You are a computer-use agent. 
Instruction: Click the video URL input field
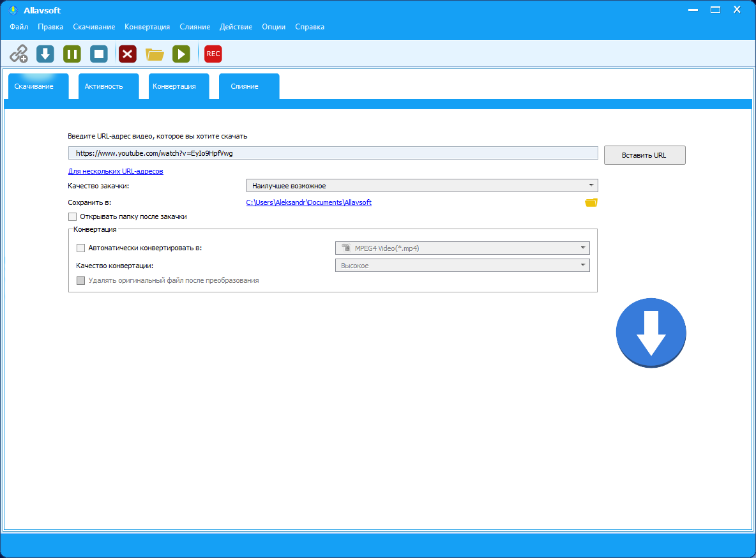coord(333,153)
